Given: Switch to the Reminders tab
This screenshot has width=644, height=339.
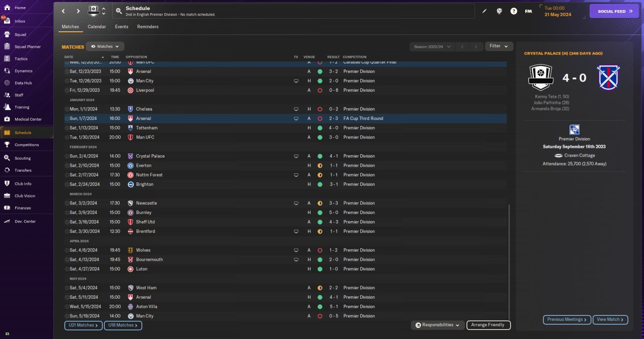Looking at the screenshot, I should tap(147, 27).
